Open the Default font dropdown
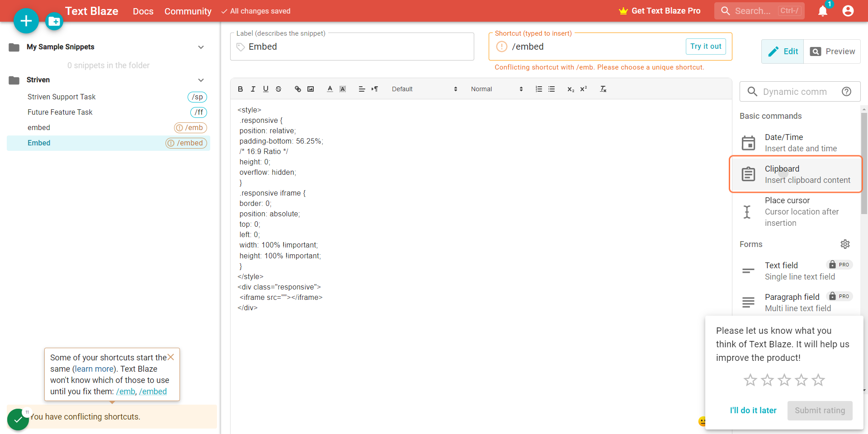Image resolution: width=868 pixels, height=434 pixels. [425, 89]
